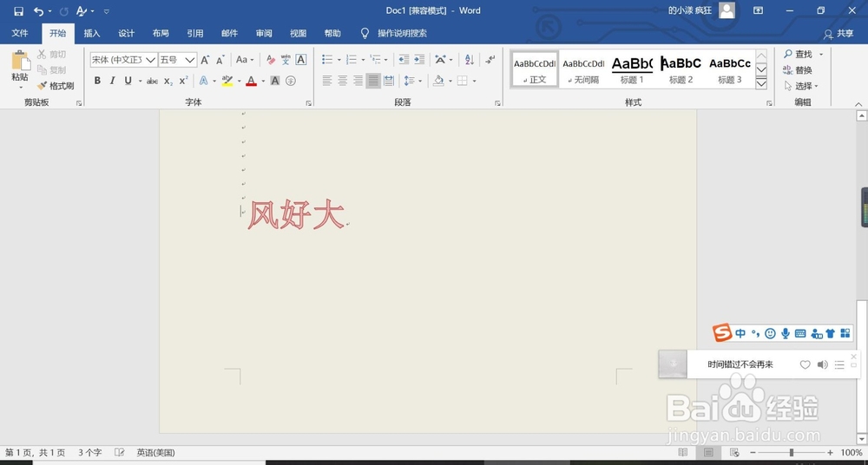868x465 pixels.
Task: Align the text to the right
Action: pyautogui.click(x=358, y=81)
